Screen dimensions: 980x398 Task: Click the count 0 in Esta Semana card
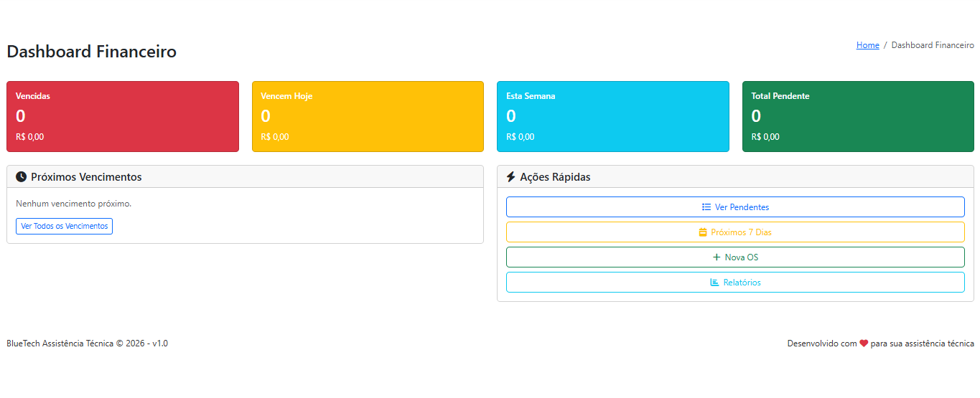511,116
